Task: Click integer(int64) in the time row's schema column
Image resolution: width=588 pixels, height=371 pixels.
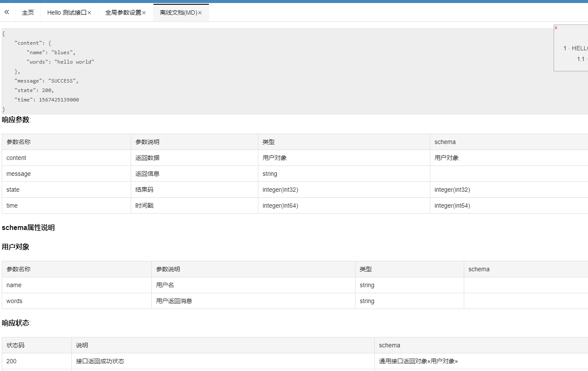Action: click(x=452, y=205)
